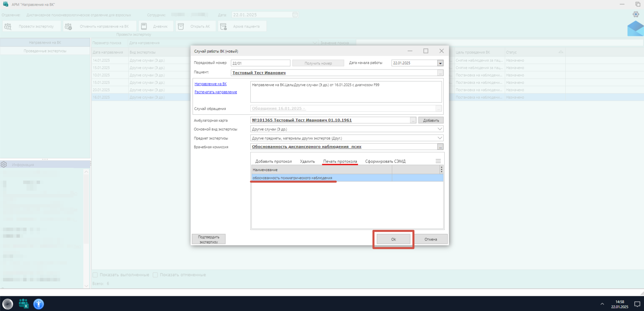Click the 'Дата направления' column header
The width and height of the screenshot is (644, 311).
click(x=110, y=52)
